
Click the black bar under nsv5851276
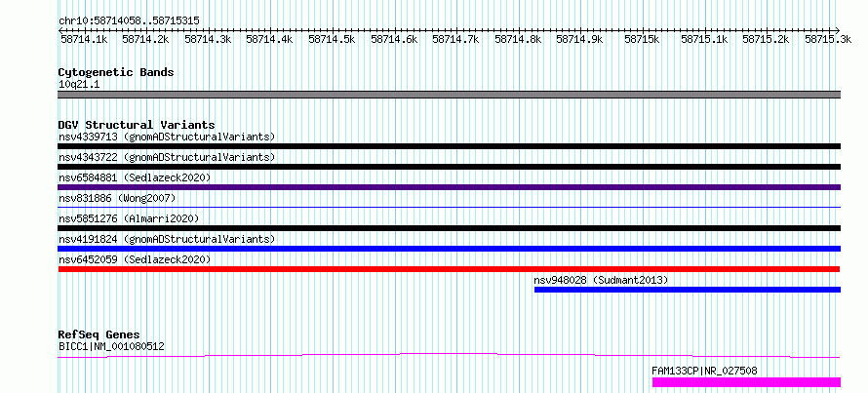(450, 228)
